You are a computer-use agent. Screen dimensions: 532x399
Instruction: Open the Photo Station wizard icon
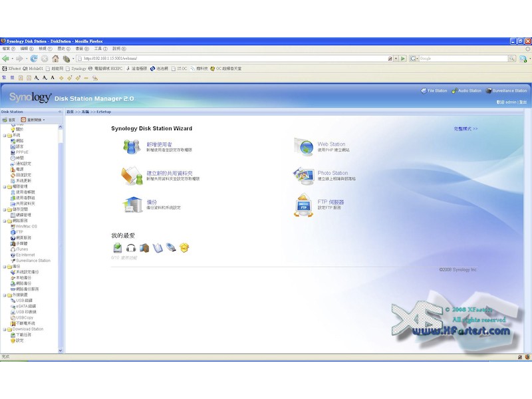303,176
